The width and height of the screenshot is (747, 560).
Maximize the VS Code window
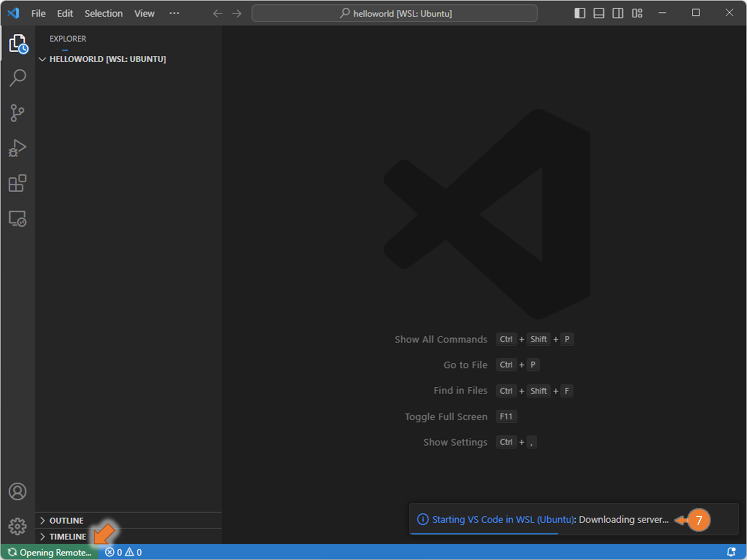point(696,13)
